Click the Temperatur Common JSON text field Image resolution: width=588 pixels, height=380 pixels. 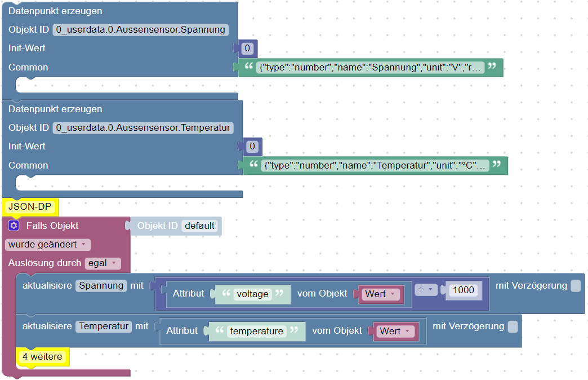[375, 165]
